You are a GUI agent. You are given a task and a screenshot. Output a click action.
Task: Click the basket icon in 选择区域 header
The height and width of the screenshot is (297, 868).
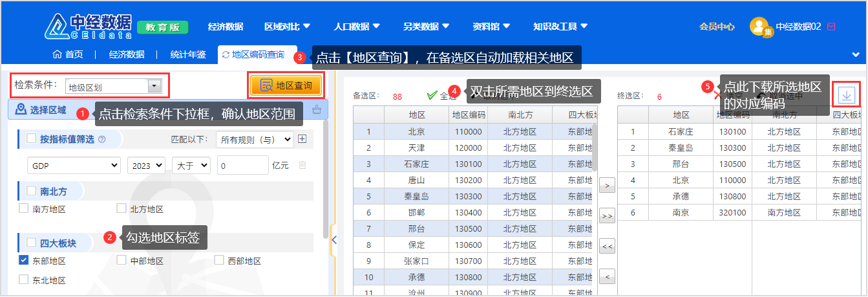pos(316,109)
